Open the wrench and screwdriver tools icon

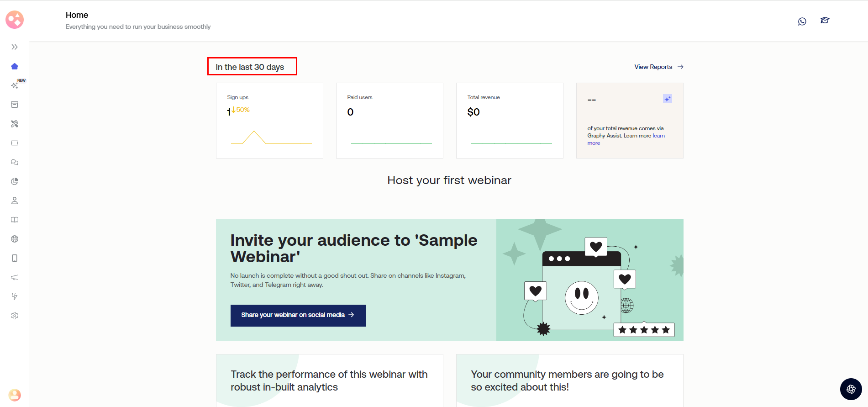click(x=15, y=124)
